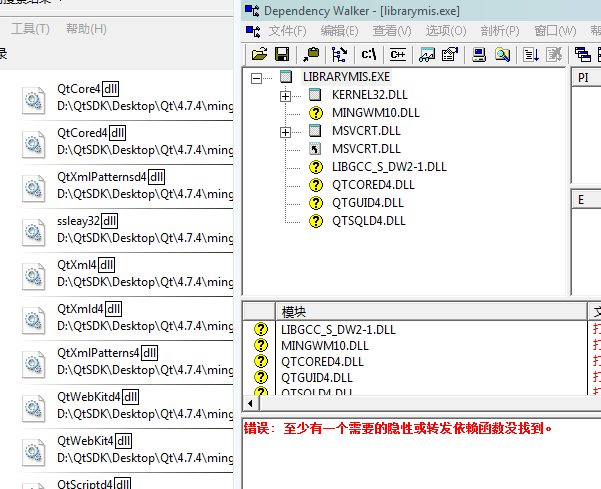Viewport: 601px width, 489px height.
Task: Click the Properties toolbar icon
Action: (x=450, y=54)
